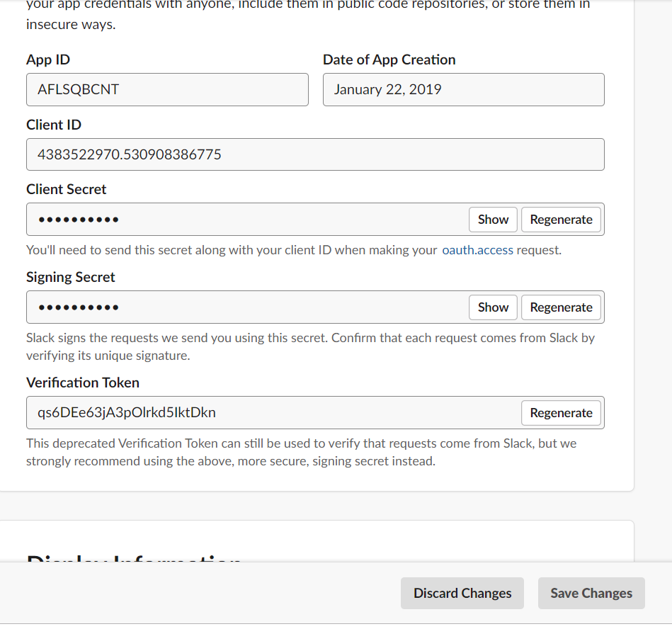Click into the Client ID field
Image resolution: width=672 pixels, height=629 pixels.
pos(315,154)
